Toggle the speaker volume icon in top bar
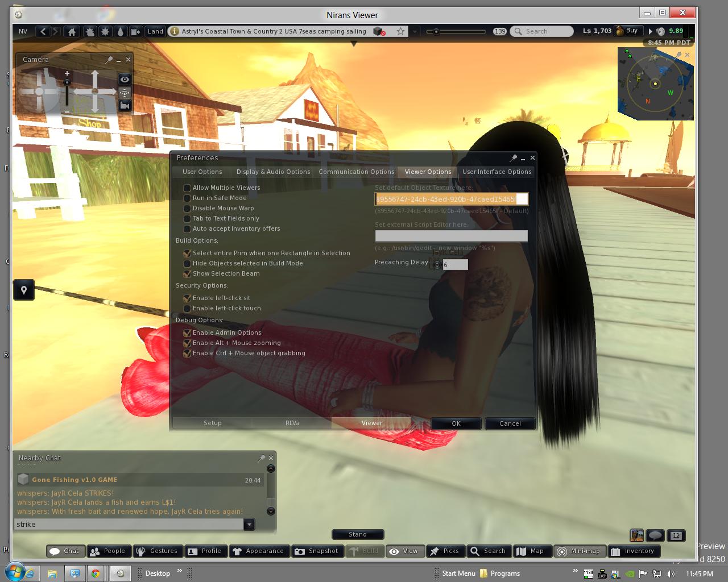728x582 pixels. [660, 31]
